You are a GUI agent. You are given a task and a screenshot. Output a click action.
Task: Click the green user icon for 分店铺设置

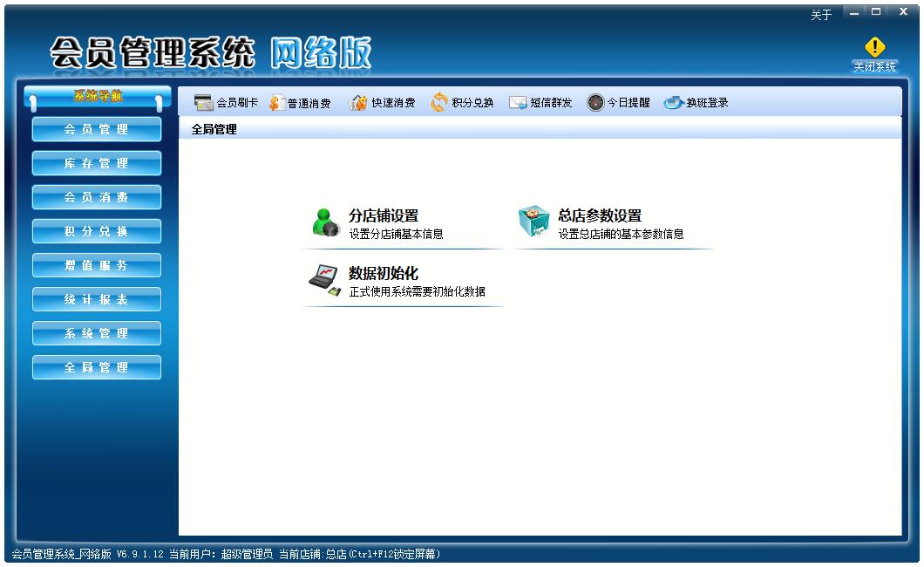tap(326, 222)
